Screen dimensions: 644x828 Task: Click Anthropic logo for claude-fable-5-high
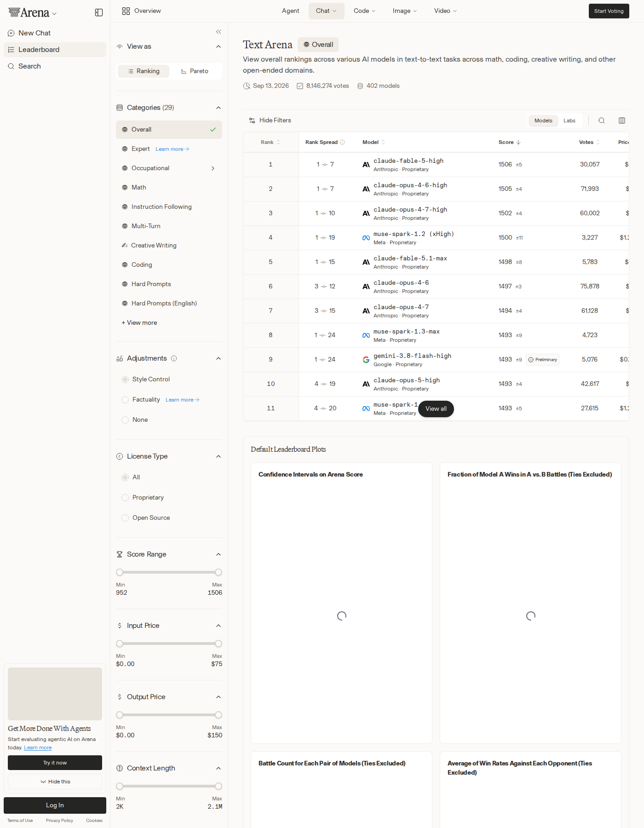366,165
